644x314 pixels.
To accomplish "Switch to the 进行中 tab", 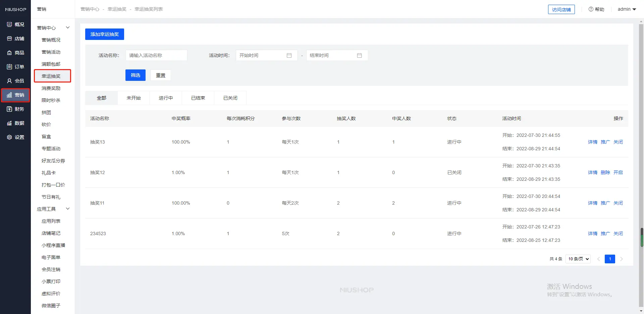I will point(166,98).
